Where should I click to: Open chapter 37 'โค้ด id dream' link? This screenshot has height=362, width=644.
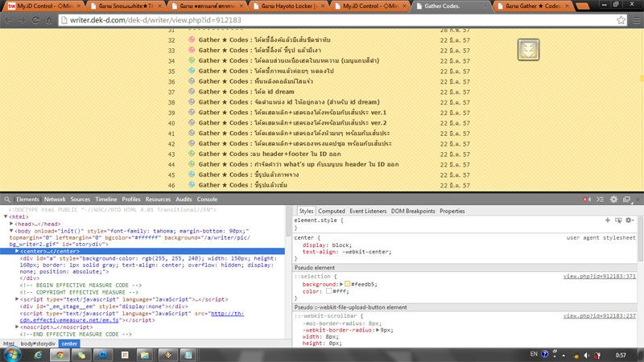coord(246,92)
